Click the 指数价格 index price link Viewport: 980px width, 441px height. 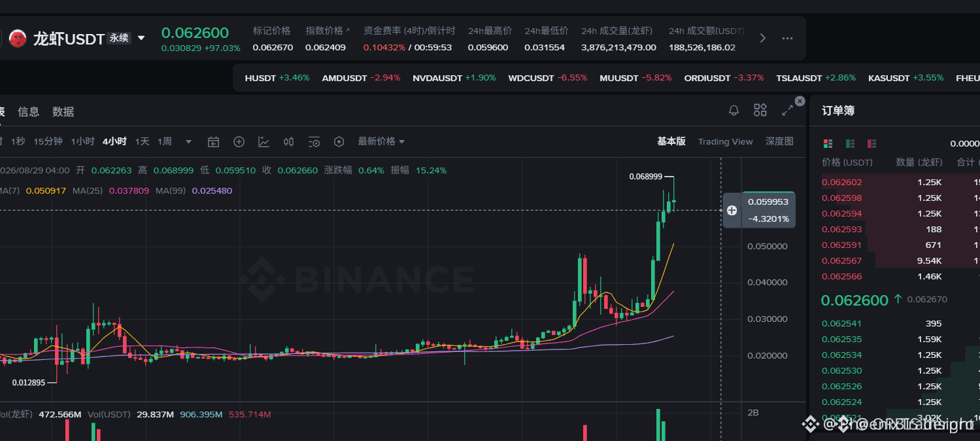tap(328, 31)
